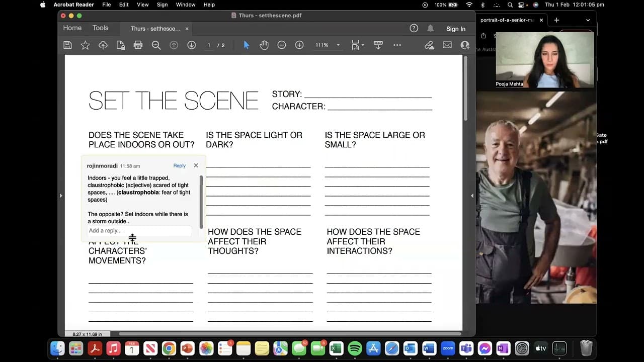Click the Add a reply field
644x362 pixels.
pos(139,231)
